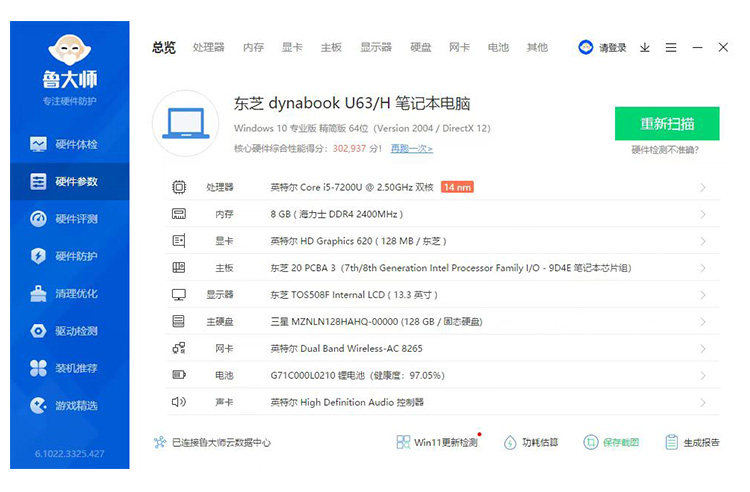Viewport: 750px width, 492px height.
Task: Click the 保存截图 label
Action: [x=620, y=442]
